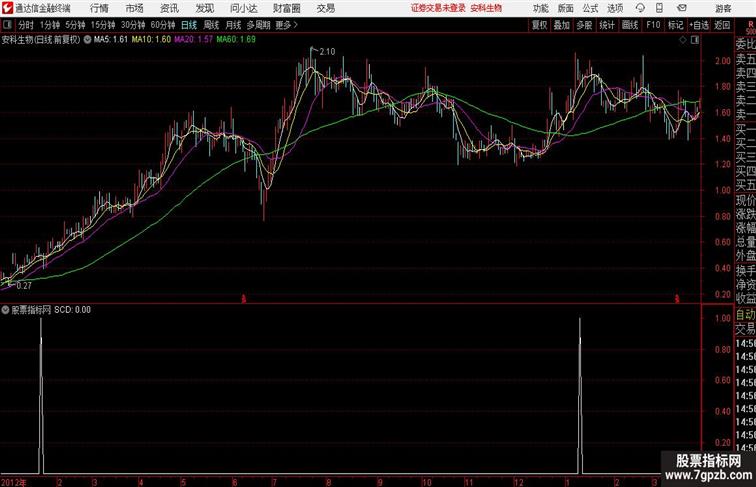Toggle the side panel icon left of 分时

point(7,25)
